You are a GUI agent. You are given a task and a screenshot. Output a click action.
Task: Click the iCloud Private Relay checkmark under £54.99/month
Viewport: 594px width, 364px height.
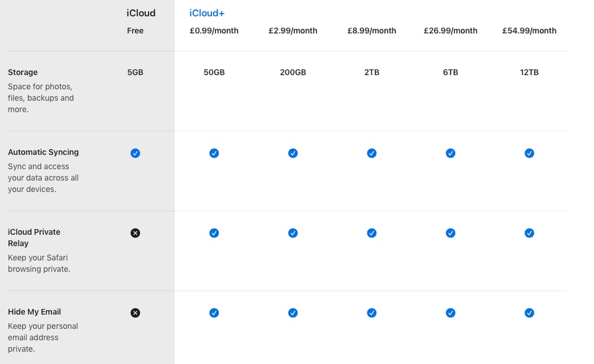(x=529, y=233)
